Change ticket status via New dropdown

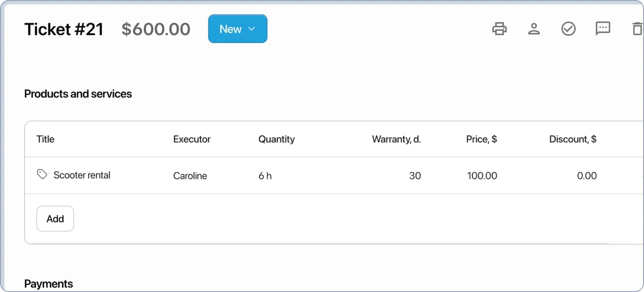(x=237, y=28)
